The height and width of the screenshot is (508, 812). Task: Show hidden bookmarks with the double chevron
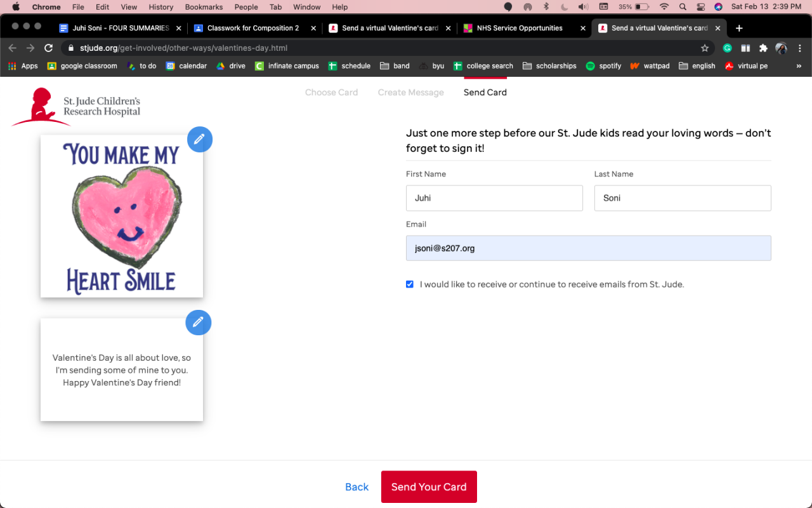[799, 66]
